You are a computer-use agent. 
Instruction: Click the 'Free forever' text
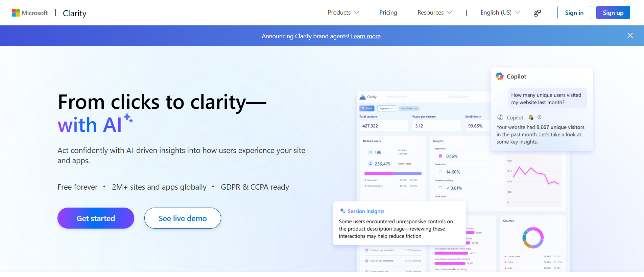(x=77, y=187)
